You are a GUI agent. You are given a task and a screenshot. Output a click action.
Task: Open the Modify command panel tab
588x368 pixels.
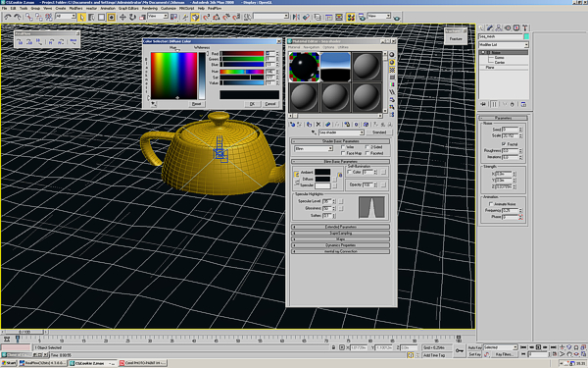[490, 27]
